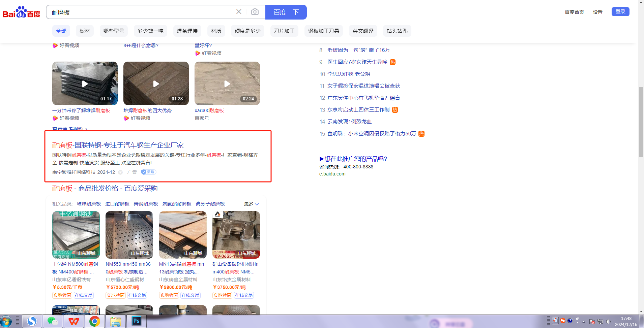Select the 多少钱一吨 filter tab
Screen dimensions: 644x328
(150, 31)
